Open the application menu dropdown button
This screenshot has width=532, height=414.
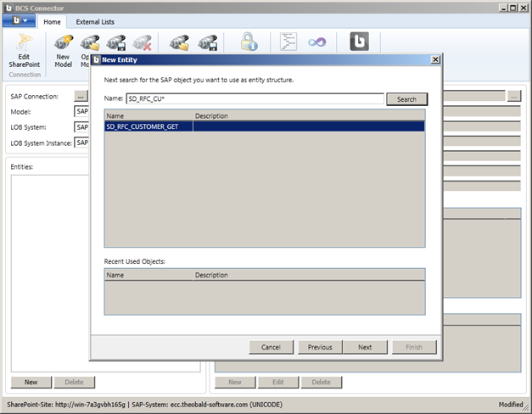click(19, 21)
